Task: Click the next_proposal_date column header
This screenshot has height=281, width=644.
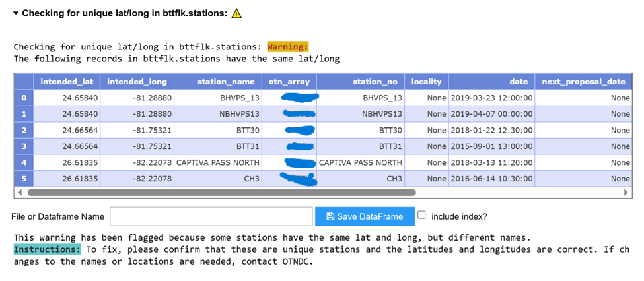Action: 584,82
